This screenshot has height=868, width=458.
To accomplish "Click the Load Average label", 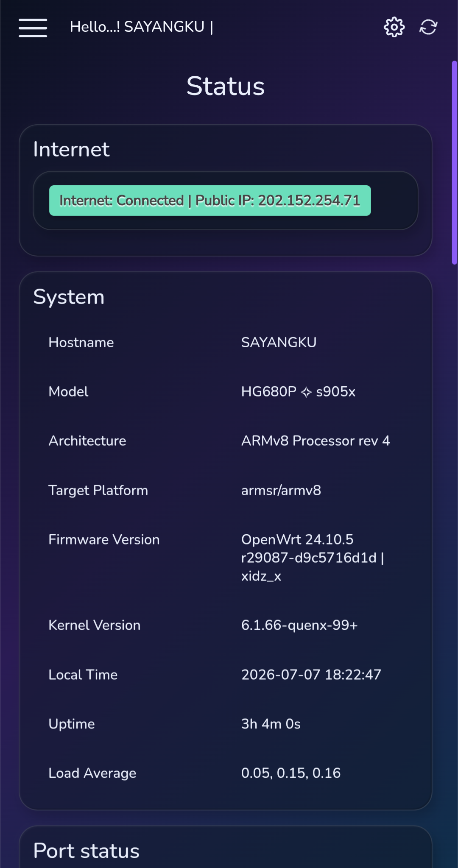I will coord(92,773).
